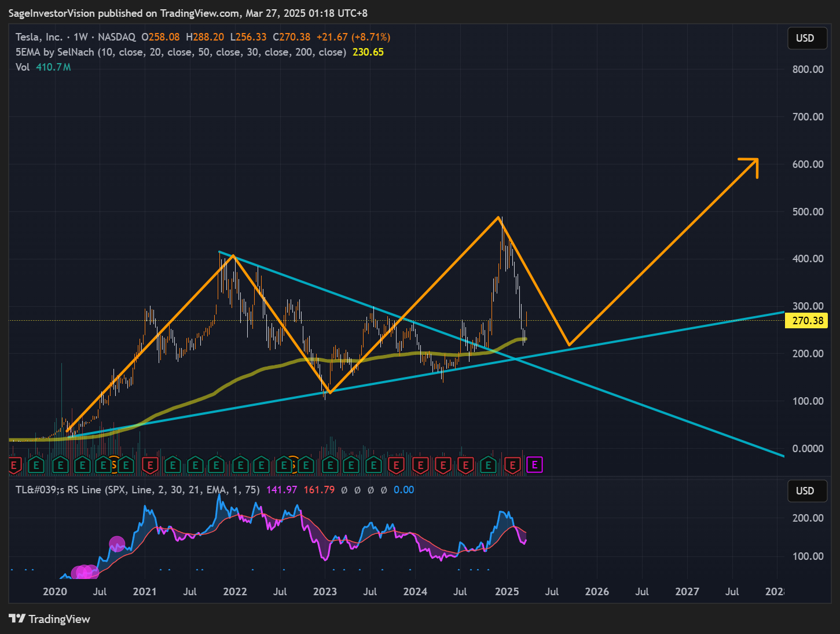Click the yellow 270.38 current price label
The image size is (840, 634).
(x=806, y=321)
